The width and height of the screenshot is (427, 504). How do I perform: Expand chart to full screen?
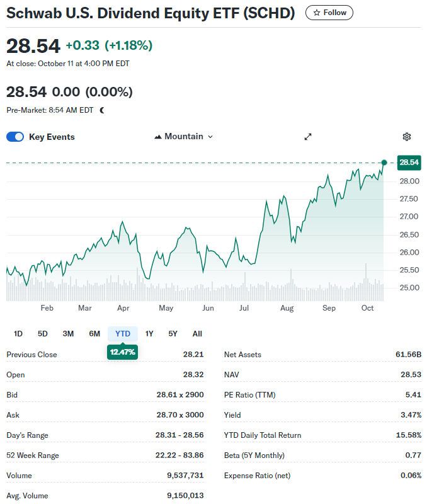(308, 137)
